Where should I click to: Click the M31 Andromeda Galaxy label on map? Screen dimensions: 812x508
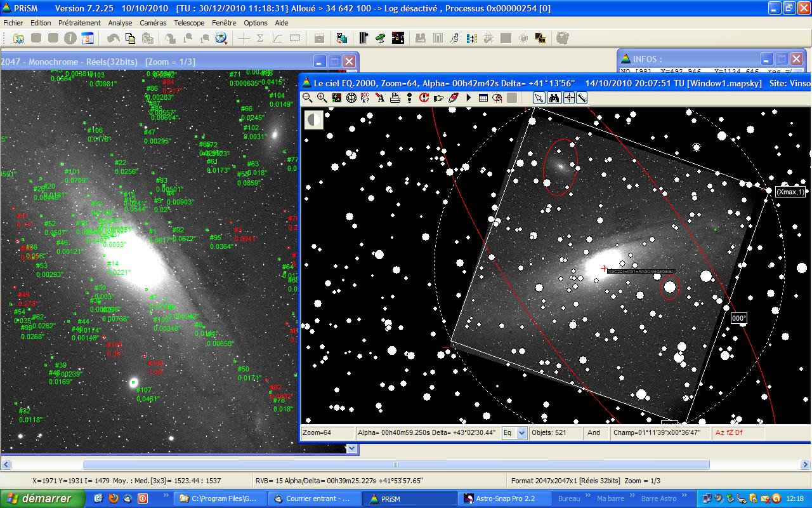click(x=641, y=271)
